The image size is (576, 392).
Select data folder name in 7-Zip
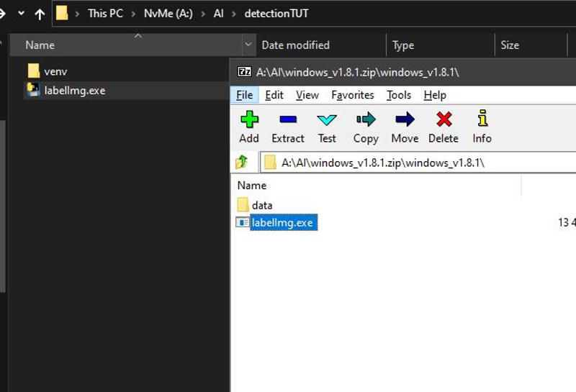(262, 205)
